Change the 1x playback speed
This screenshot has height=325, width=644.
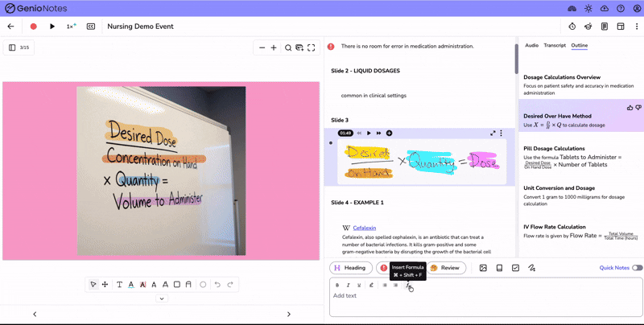pyautogui.click(x=72, y=27)
